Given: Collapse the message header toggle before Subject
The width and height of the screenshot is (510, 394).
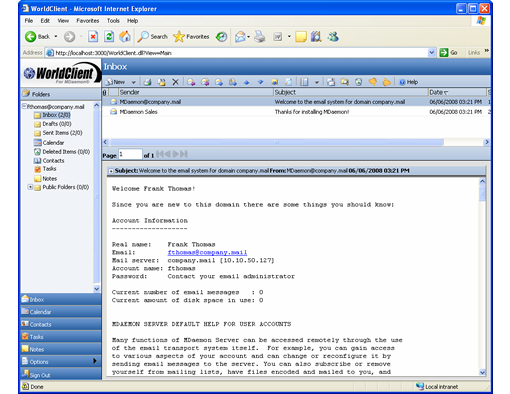Looking at the screenshot, I should 111,171.
